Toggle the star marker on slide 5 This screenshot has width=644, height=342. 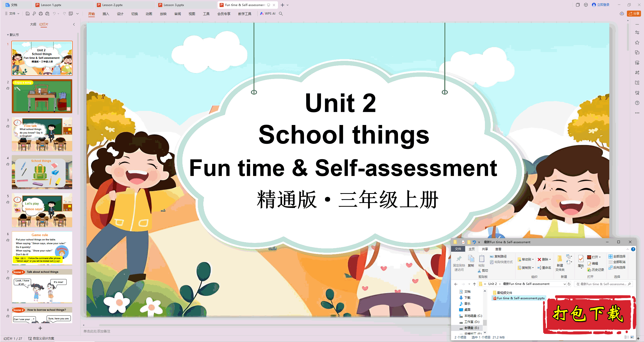point(8,202)
